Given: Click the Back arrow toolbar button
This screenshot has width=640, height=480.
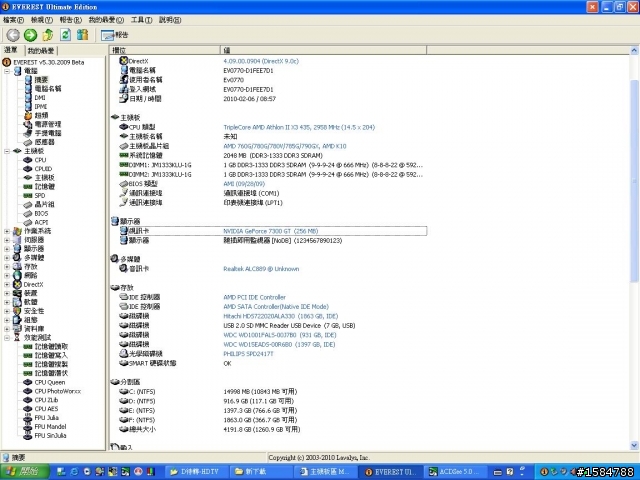Looking at the screenshot, I should 13,35.
